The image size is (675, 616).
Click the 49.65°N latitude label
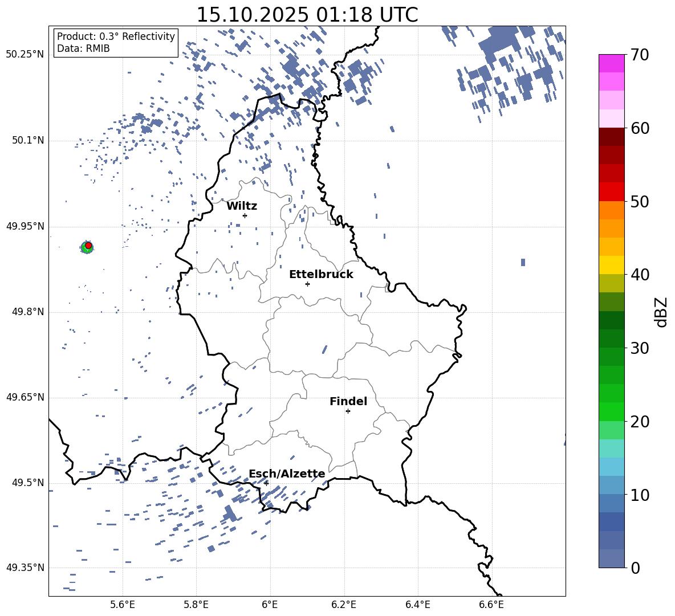[25, 397]
